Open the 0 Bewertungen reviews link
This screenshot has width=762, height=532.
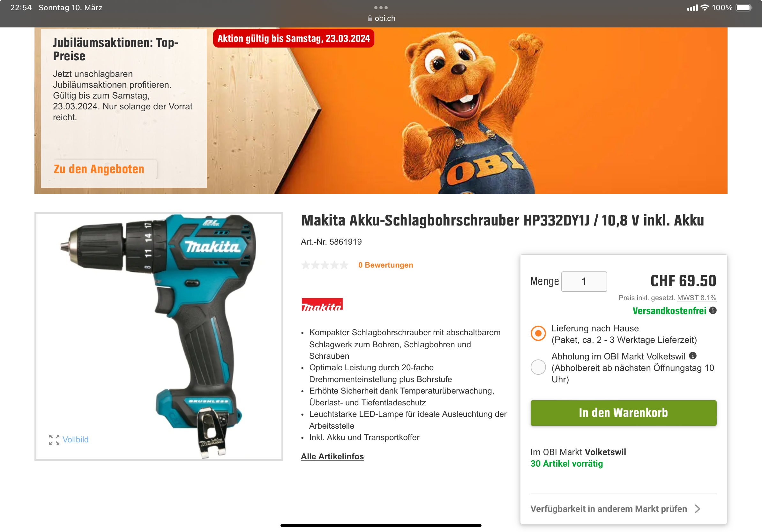386,265
